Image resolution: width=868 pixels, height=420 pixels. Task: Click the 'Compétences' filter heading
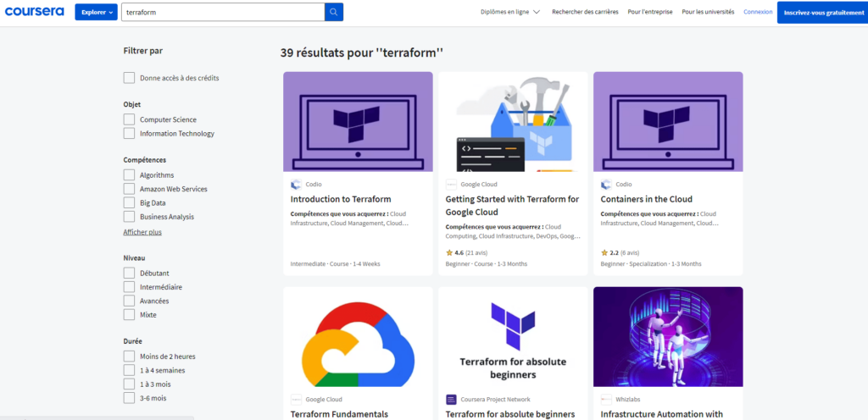(x=144, y=160)
